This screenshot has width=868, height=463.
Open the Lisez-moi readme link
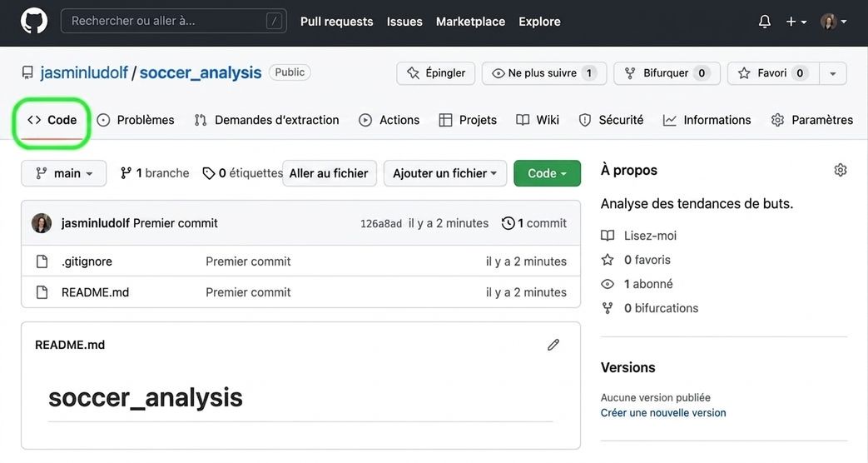coord(639,236)
